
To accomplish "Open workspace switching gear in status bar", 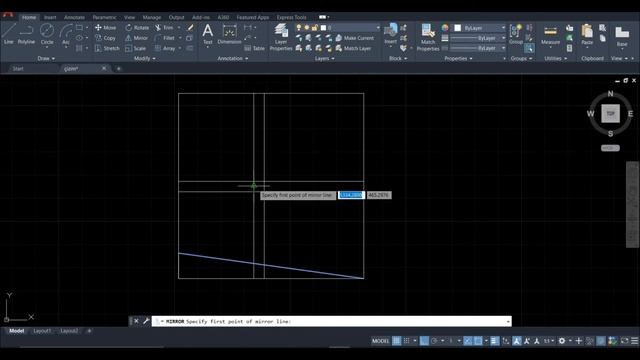I will pos(562,341).
